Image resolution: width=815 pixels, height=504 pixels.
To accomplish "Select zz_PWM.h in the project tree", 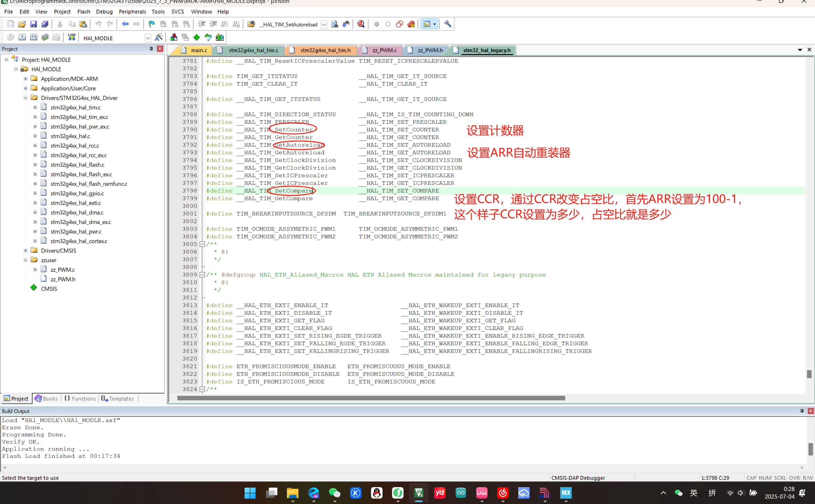I will point(63,279).
